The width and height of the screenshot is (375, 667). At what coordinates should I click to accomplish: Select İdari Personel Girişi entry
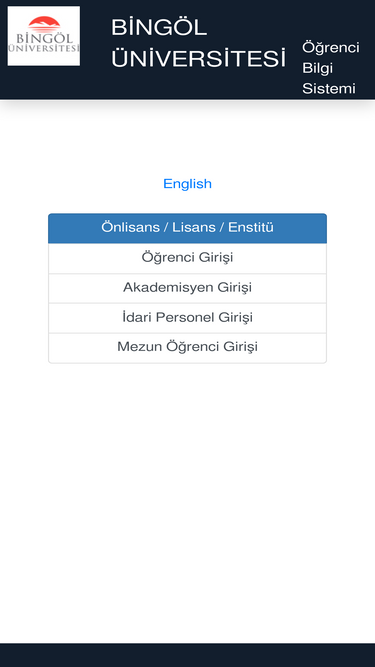(x=188, y=318)
